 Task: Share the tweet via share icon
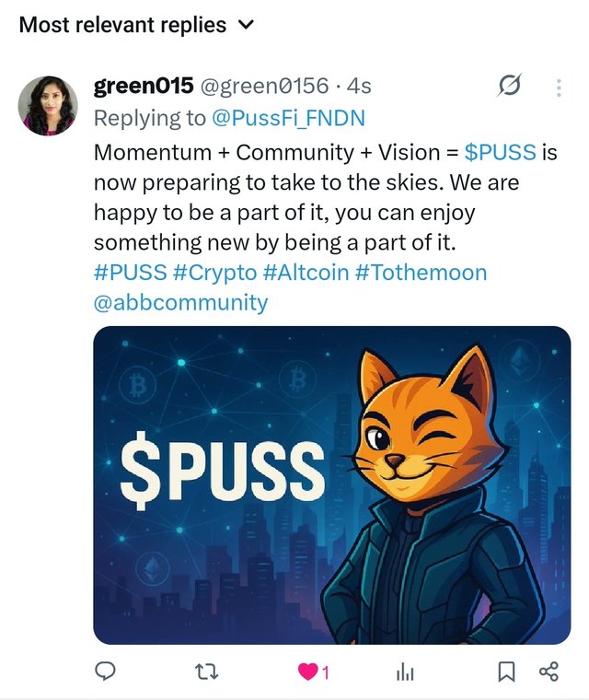coord(549,671)
